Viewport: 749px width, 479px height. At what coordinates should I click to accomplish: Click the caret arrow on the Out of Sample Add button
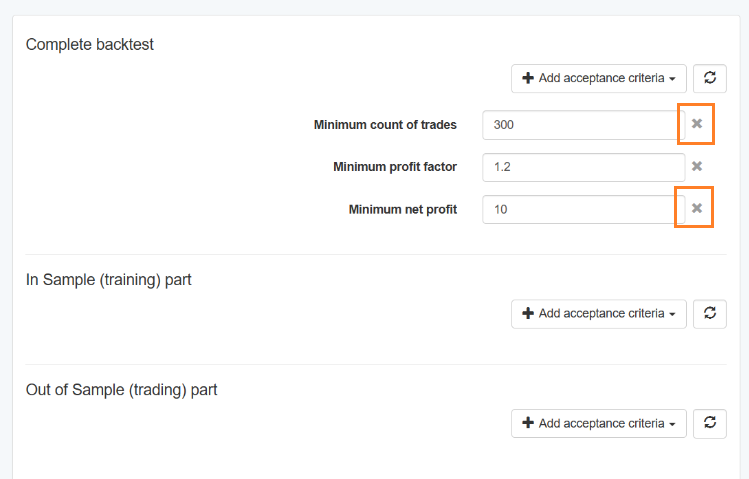[x=673, y=425]
